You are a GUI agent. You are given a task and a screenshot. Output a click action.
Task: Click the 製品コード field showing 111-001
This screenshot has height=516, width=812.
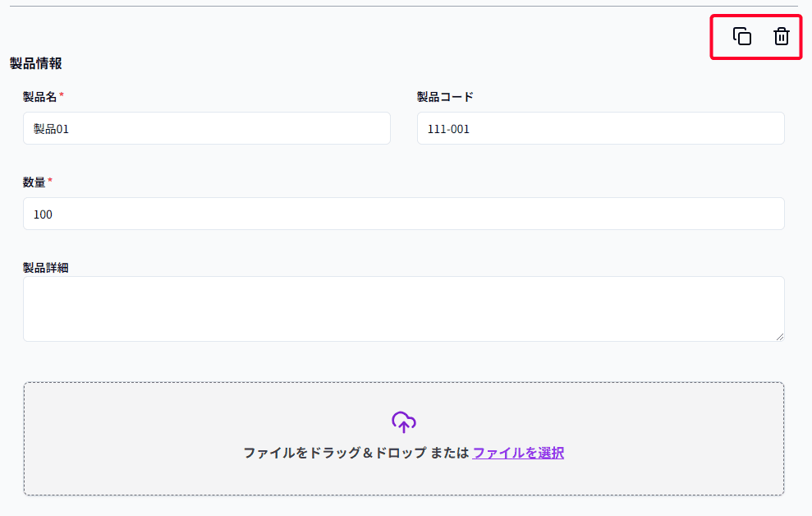point(600,128)
